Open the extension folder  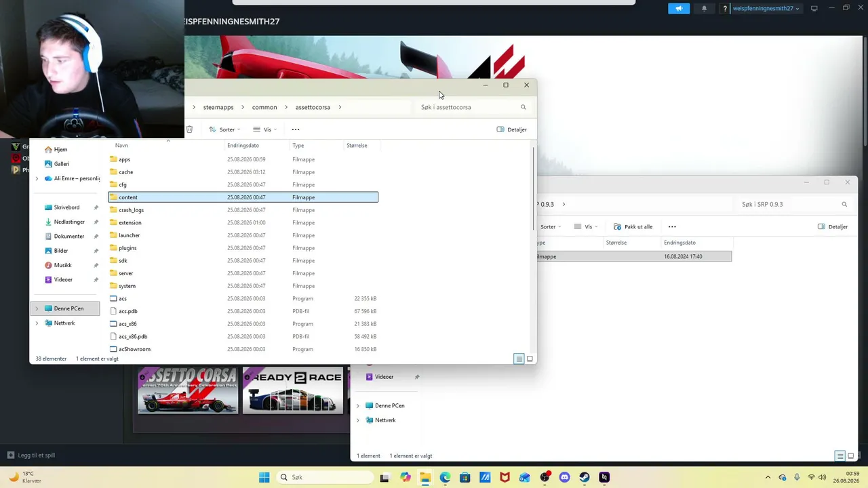(x=243, y=222)
